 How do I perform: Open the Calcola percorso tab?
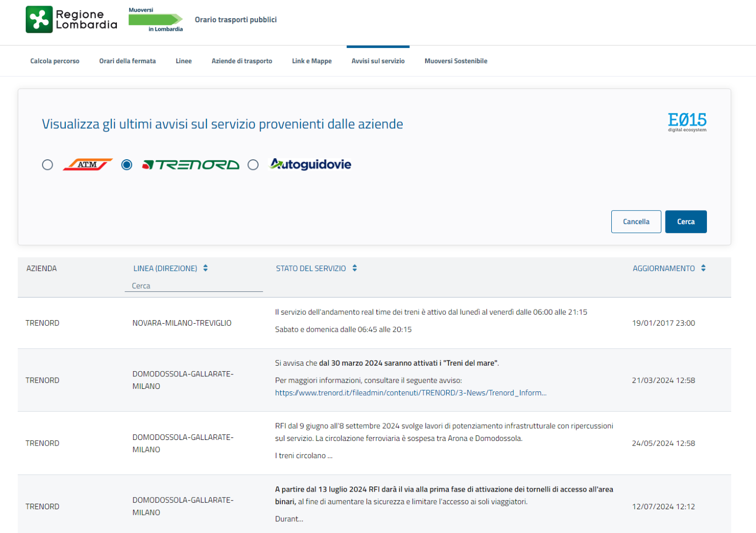pos(55,61)
